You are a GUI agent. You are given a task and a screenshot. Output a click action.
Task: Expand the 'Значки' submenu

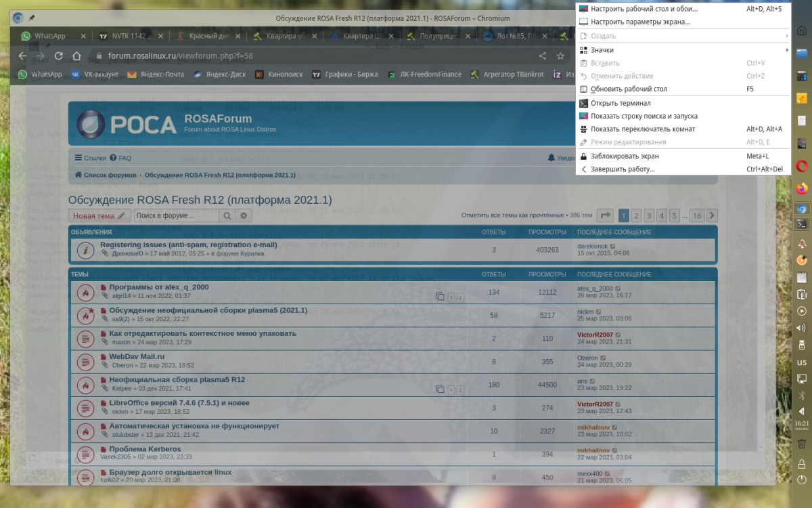682,49
